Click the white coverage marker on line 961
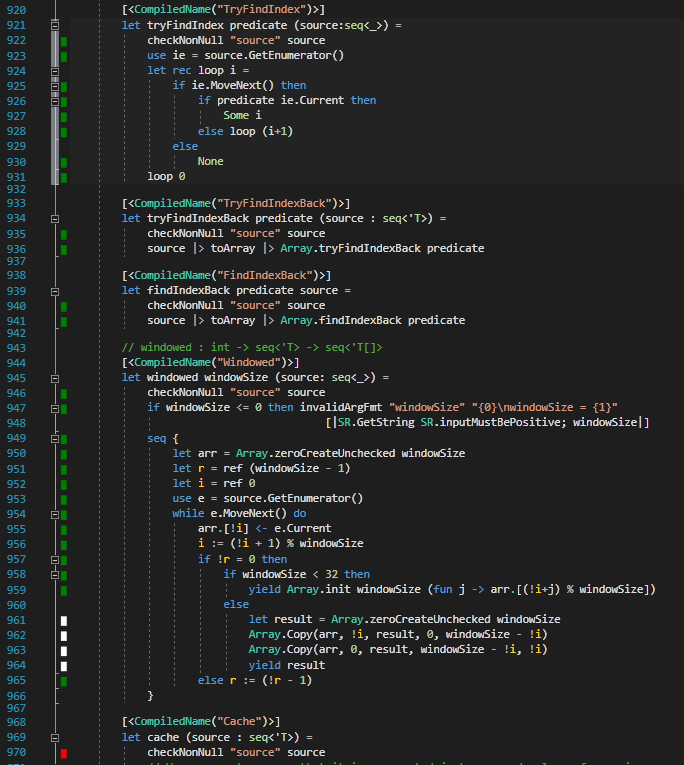 (x=64, y=621)
